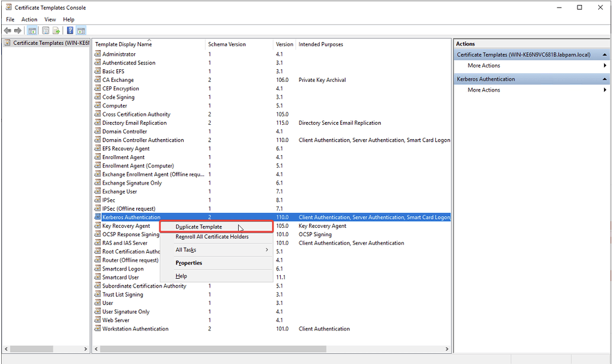The image size is (613, 364).
Task: Click the icon beside Workstation Authentication template
Action: (97, 328)
